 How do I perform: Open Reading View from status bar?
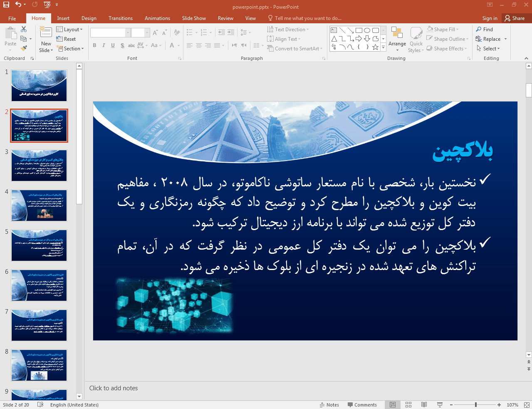[424, 405]
